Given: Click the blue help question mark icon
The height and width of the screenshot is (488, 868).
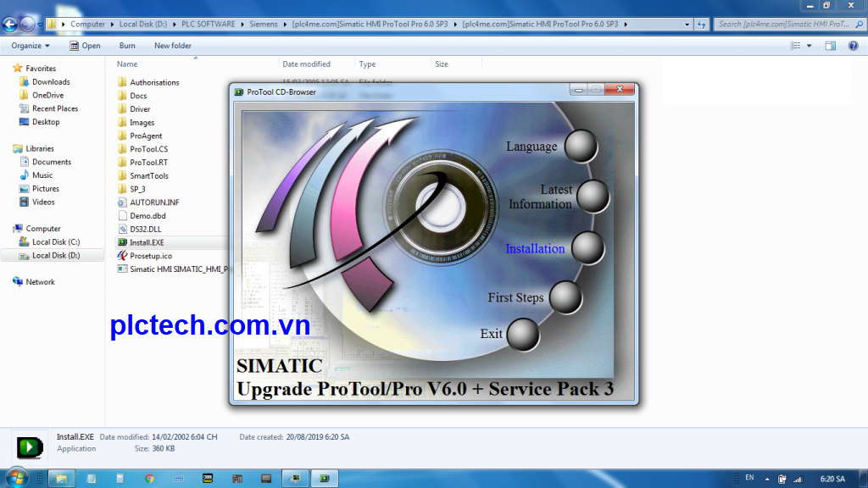Looking at the screenshot, I should [x=853, y=46].
